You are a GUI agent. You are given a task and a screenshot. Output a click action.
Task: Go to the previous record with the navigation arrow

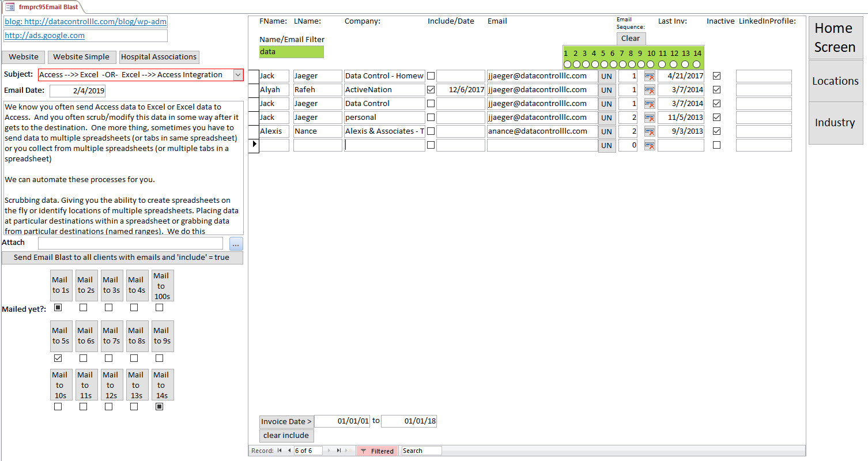tap(289, 450)
